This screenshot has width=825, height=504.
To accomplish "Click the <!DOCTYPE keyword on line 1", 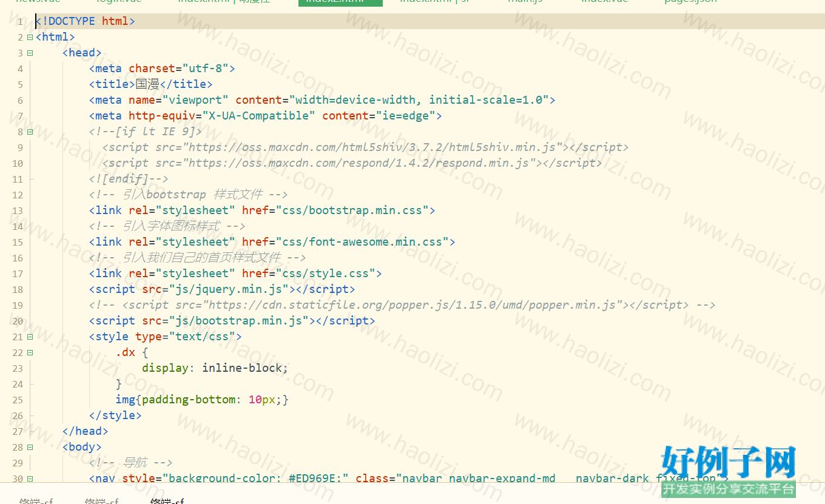I will tap(66, 21).
